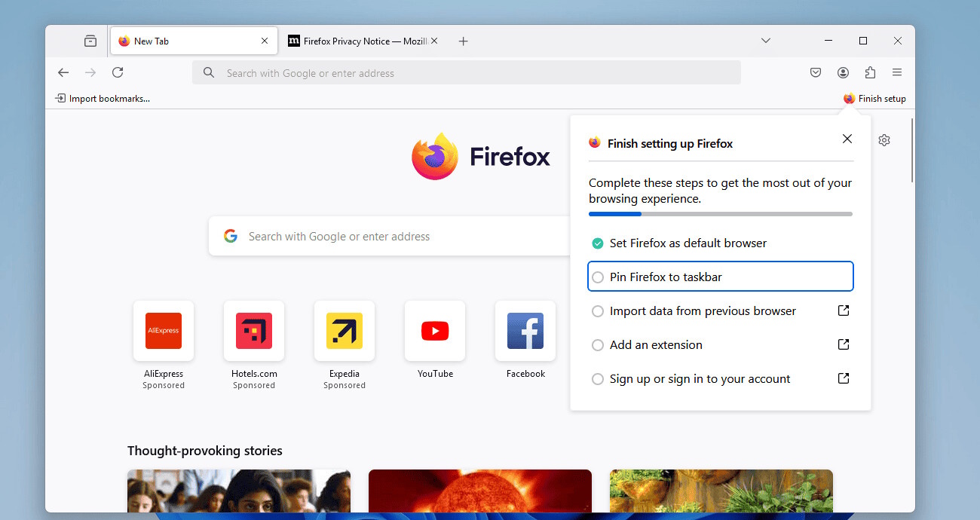
Task: Open the Firefox View tab icon
Action: click(90, 41)
